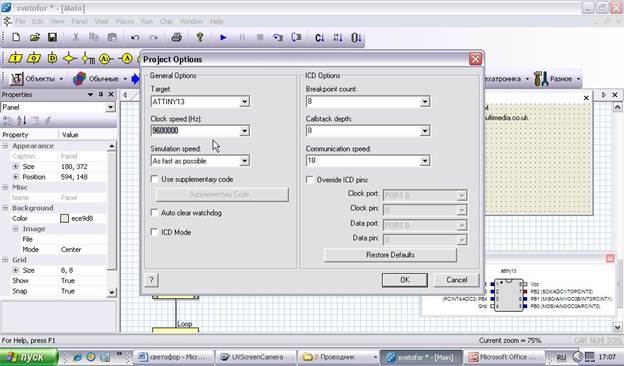Toggle the Auto clear watchdog checkbox
624x366 pixels.
[154, 212]
